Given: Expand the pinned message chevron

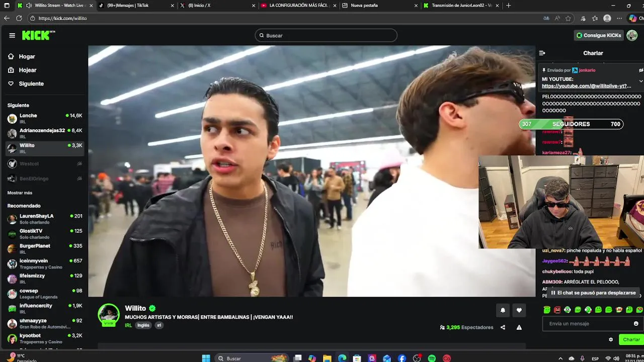Looking at the screenshot, I should pyautogui.click(x=640, y=81).
